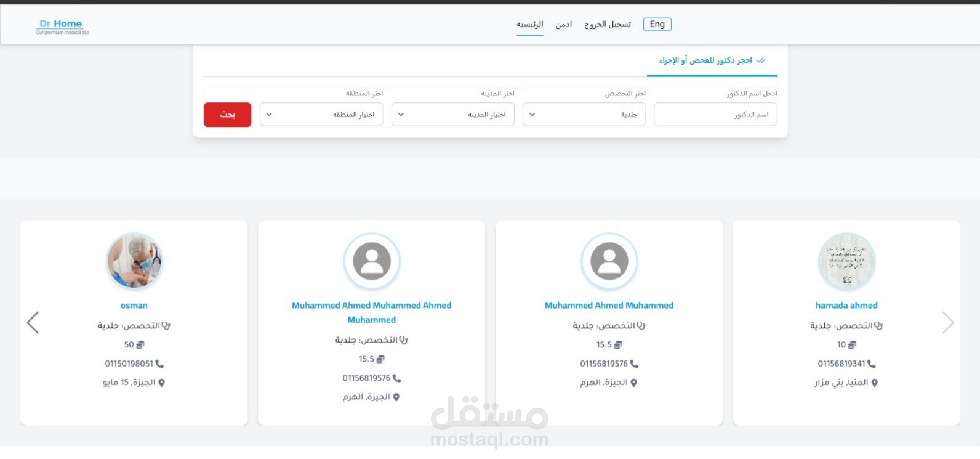Screen dimensions: 980x459
Task: Click phone icon on Muhammed Ahmed Muhammed card
Action: coord(634,364)
